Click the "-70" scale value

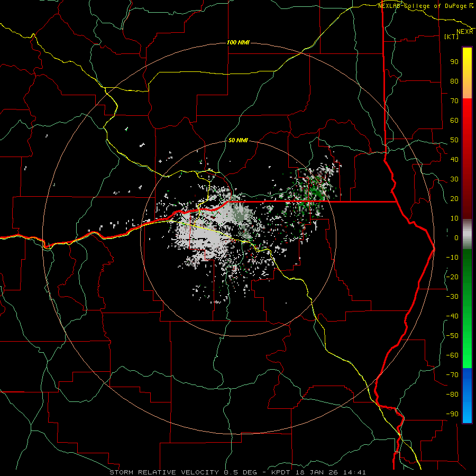click(x=452, y=375)
